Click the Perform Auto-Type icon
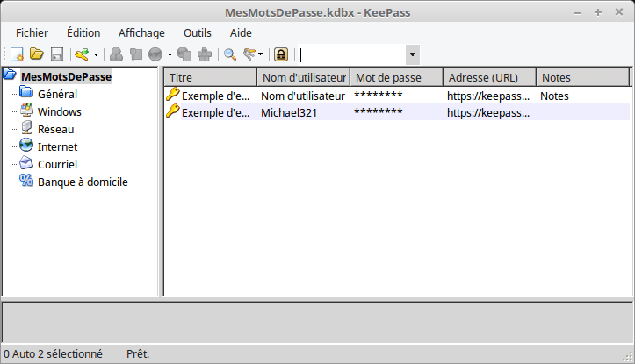The image size is (635, 364). pyautogui.click(x=205, y=54)
